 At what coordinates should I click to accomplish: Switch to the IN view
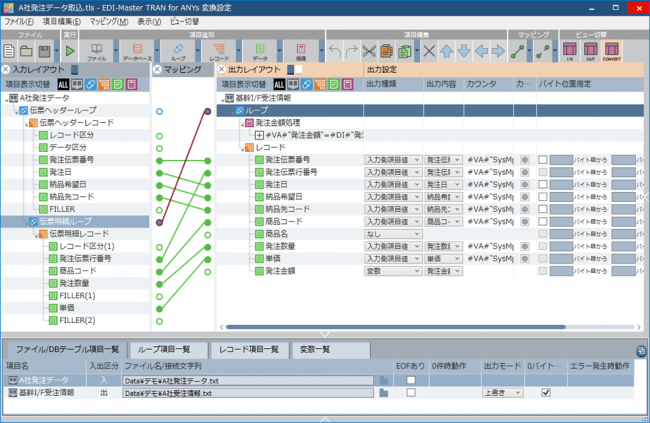click(570, 52)
